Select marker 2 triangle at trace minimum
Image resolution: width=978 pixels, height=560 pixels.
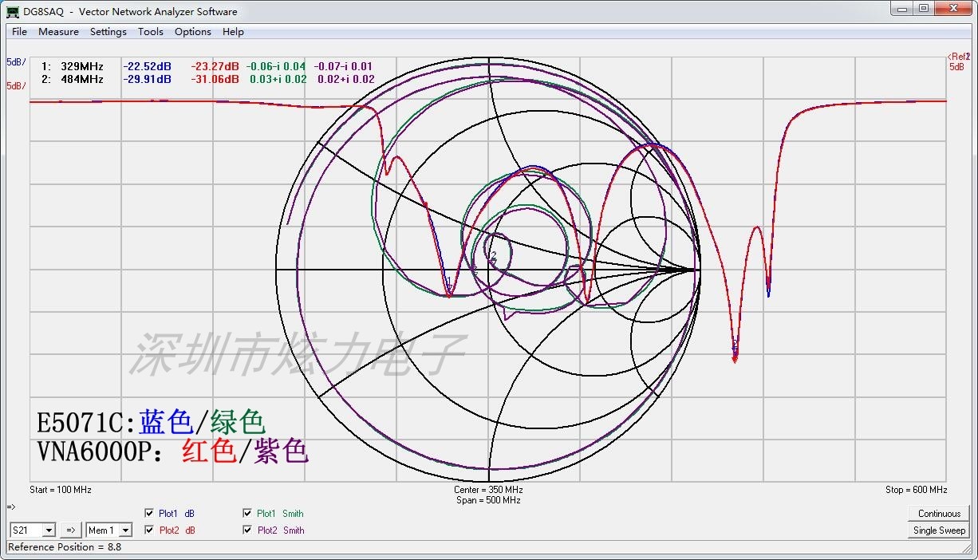click(735, 356)
